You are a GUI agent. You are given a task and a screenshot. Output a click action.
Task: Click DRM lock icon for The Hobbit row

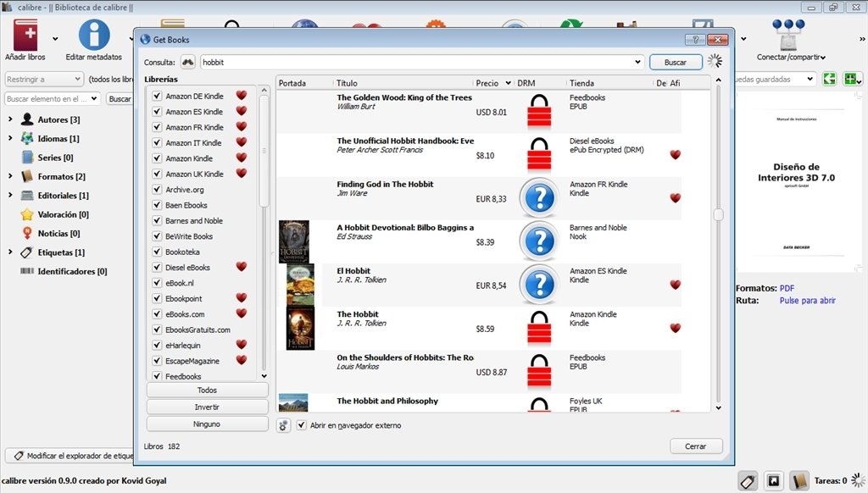click(x=539, y=328)
